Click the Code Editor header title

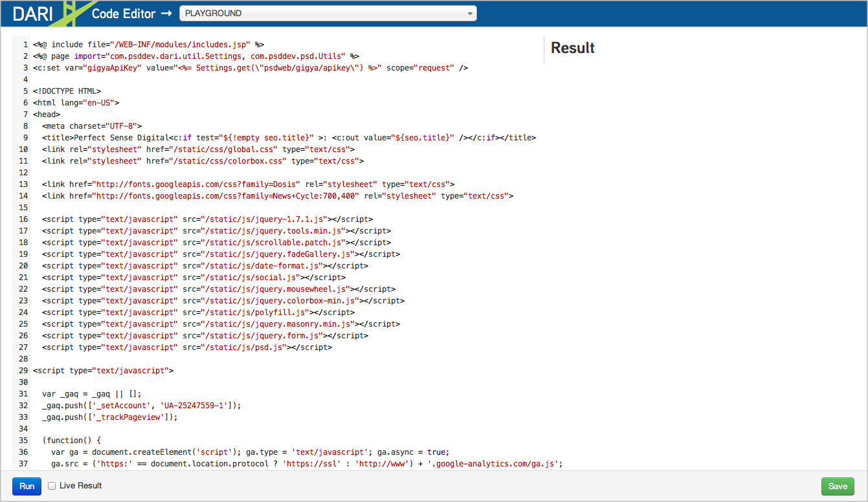tap(124, 13)
